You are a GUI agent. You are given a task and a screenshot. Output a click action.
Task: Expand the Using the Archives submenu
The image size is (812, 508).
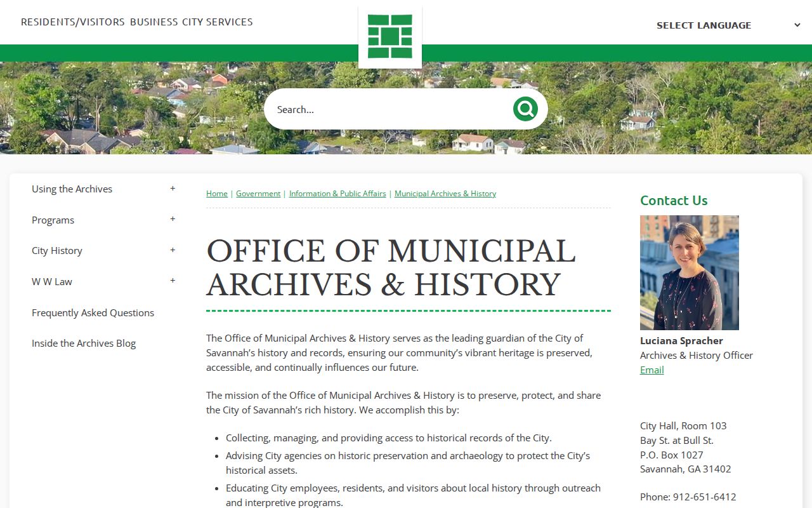(x=173, y=189)
